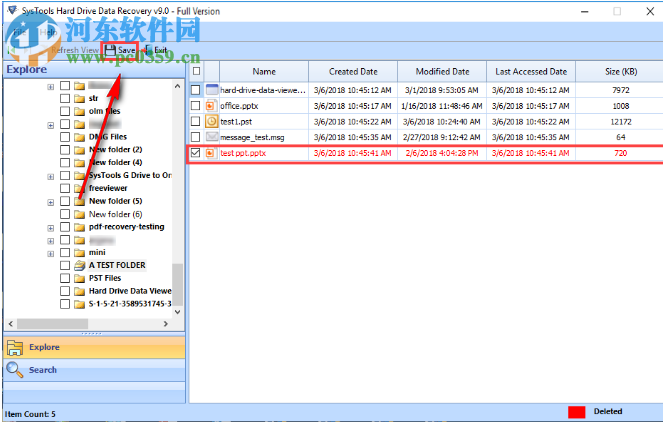The image size is (663, 423).
Task: Check the hard-drive-data-viewer file checkbox
Action: click(x=195, y=90)
